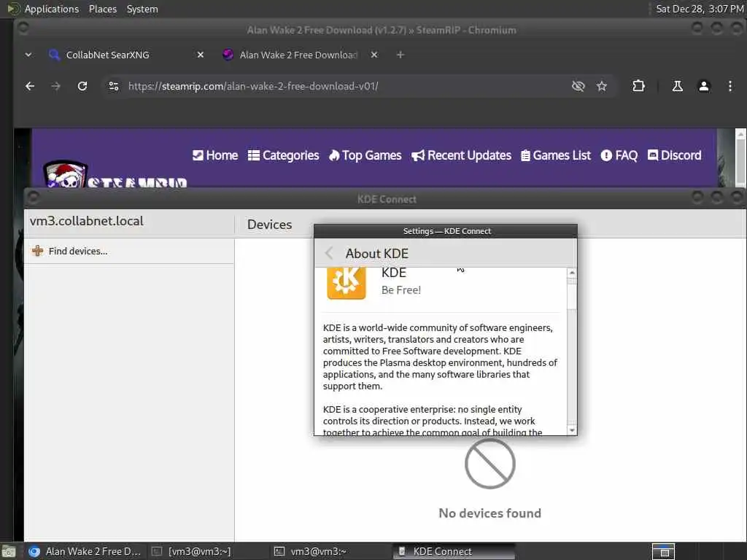Switch to Alan Wake 2 taskbar entry

pos(85,551)
